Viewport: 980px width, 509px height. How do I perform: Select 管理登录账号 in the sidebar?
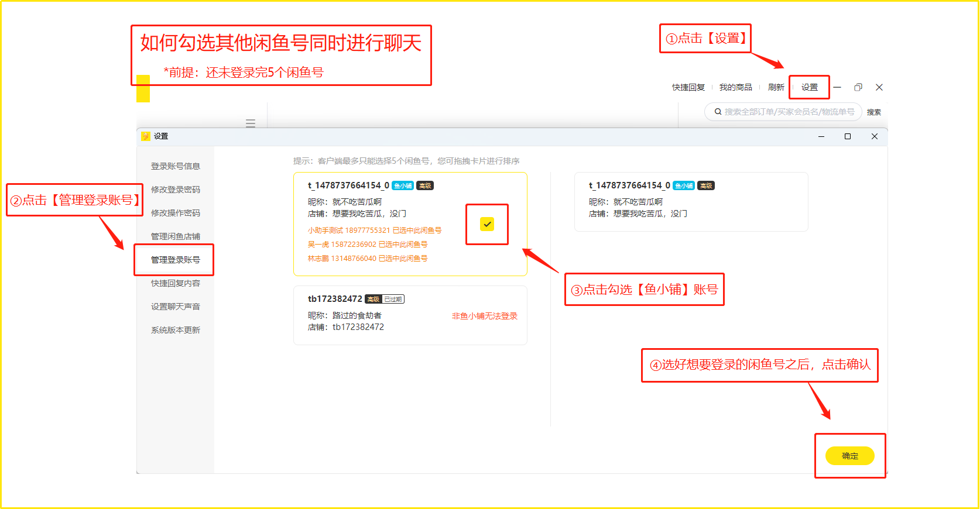coord(176,260)
